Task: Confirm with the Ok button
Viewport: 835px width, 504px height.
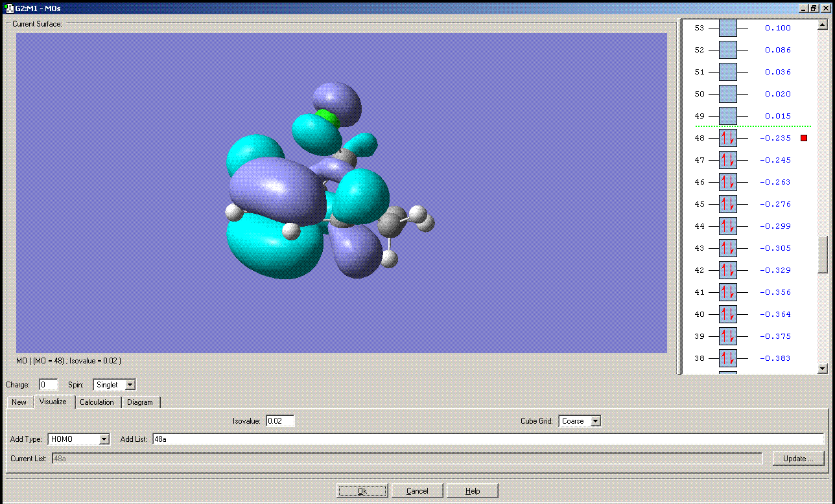Action: [x=362, y=490]
